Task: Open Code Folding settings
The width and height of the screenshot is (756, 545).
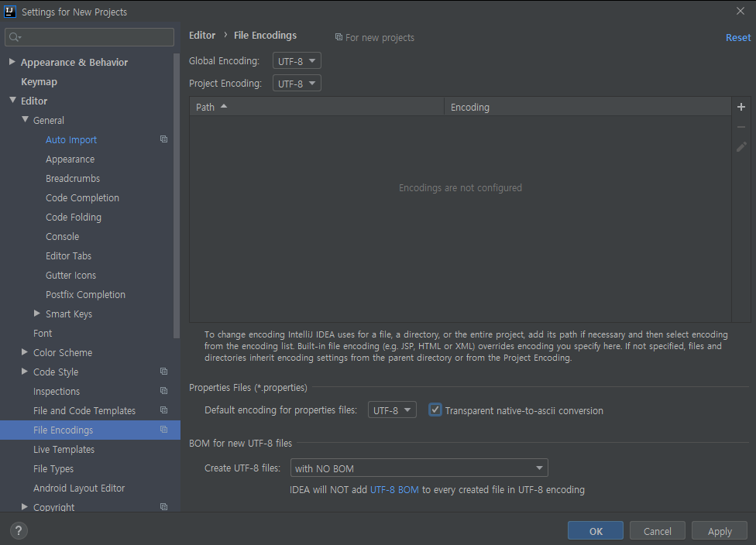Action: click(x=74, y=218)
